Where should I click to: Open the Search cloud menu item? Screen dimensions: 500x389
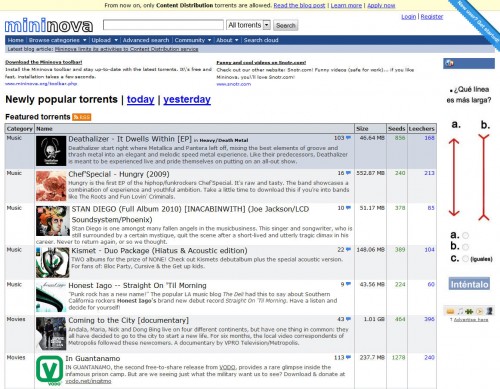tap(261, 40)
